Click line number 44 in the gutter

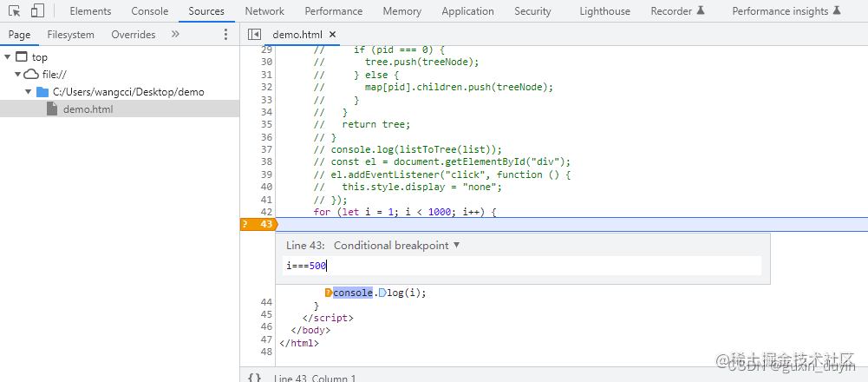[266, 302]
